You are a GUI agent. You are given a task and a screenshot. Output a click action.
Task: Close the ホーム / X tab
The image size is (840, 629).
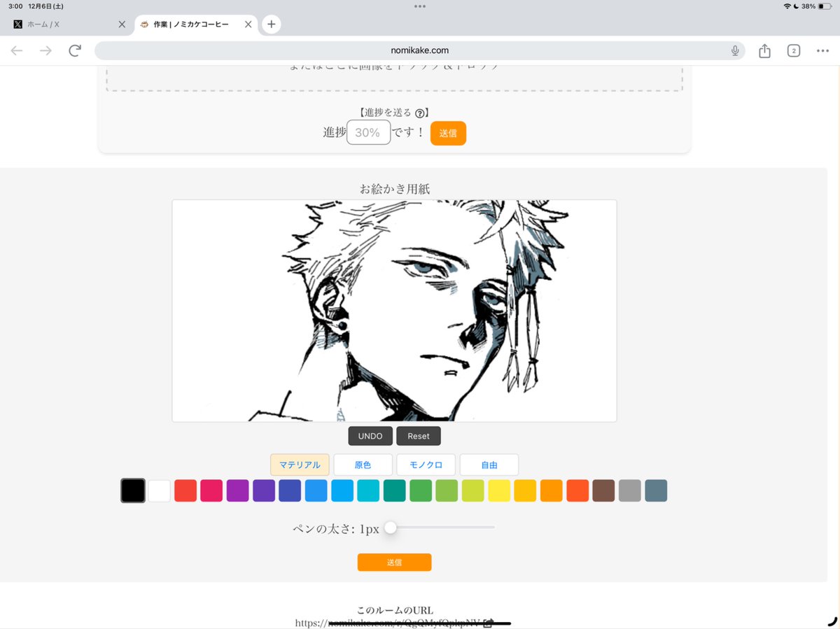coord(122,24)
